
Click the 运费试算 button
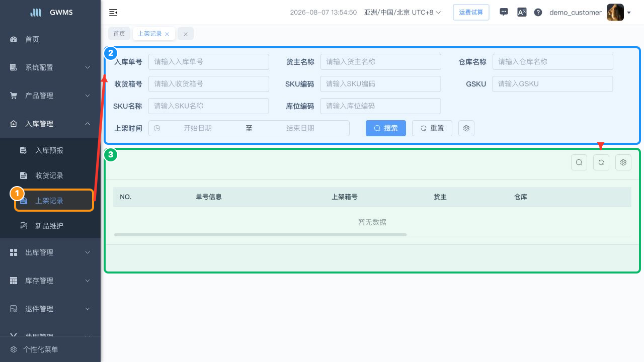point(471,13)
